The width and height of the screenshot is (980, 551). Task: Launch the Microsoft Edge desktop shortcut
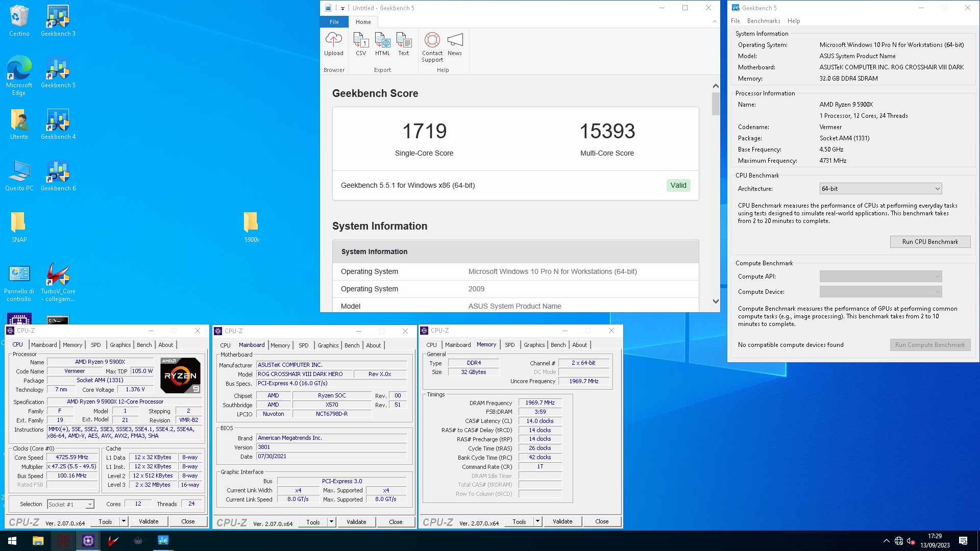pos(19,76)
